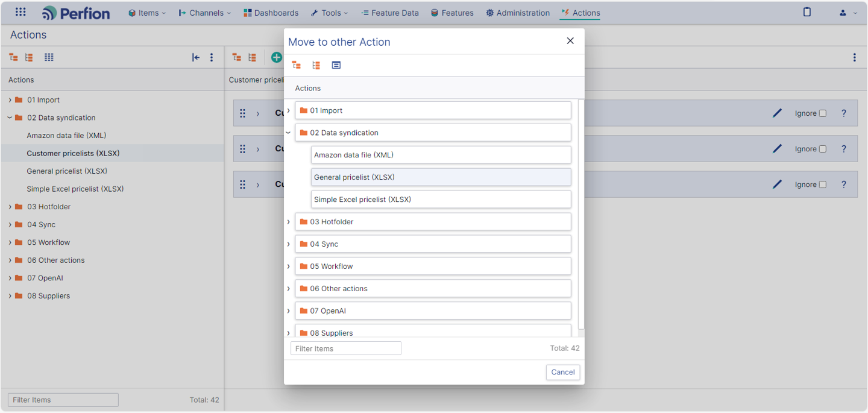Expand all in left Actions panel toolbar
Image resolution: width=868 pixels, height=413 pixels.
coord(13,57)
